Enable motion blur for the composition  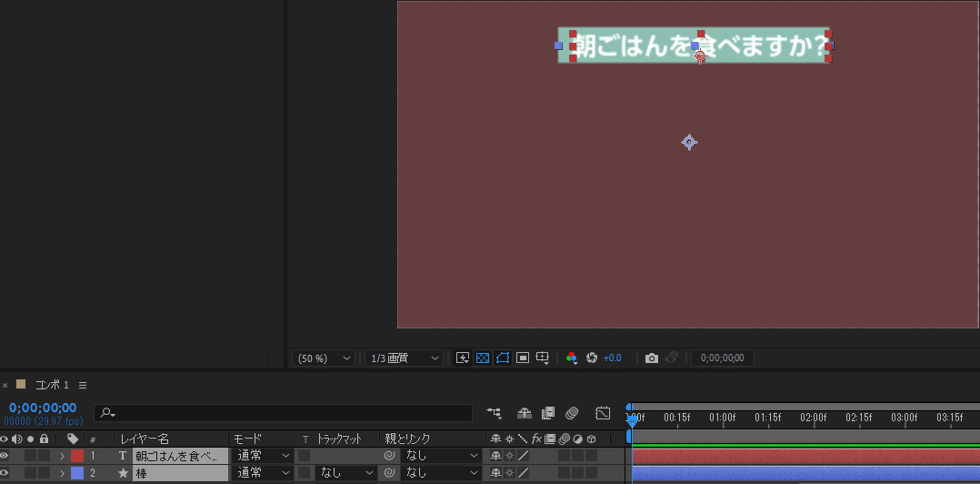(572, 413)
